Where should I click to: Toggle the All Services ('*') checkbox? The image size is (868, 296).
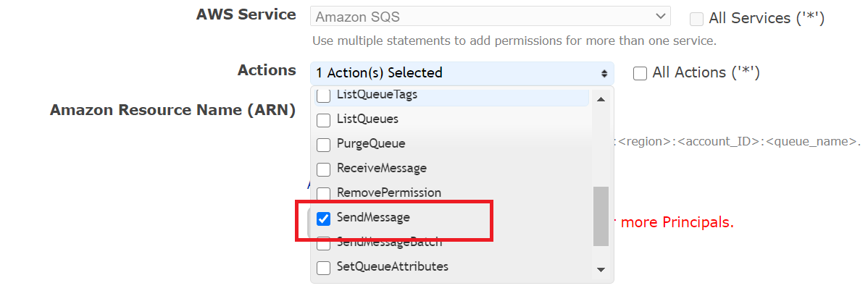tap(696, 19)
